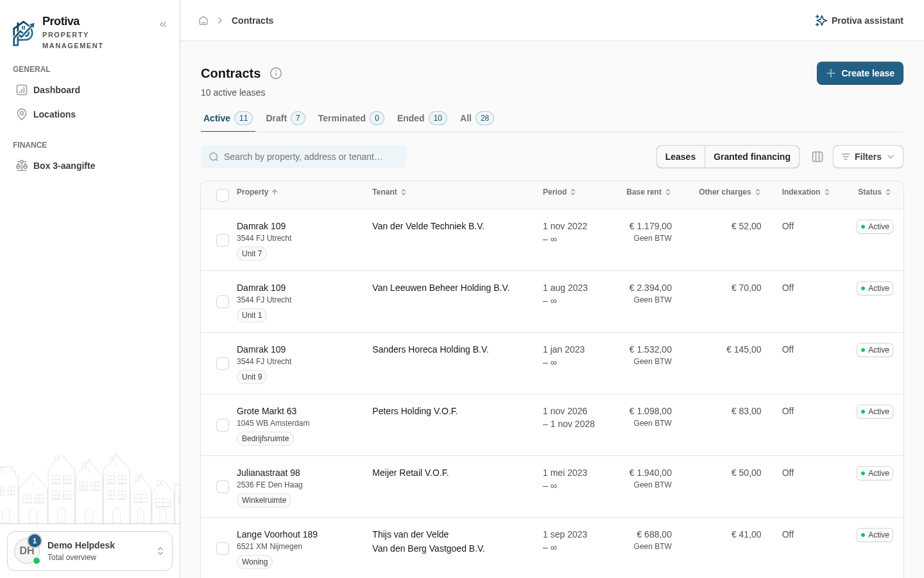Click the Protiva assistant sparkle icon
Viewport: 924px width, 578px height.
click(821, 21)
